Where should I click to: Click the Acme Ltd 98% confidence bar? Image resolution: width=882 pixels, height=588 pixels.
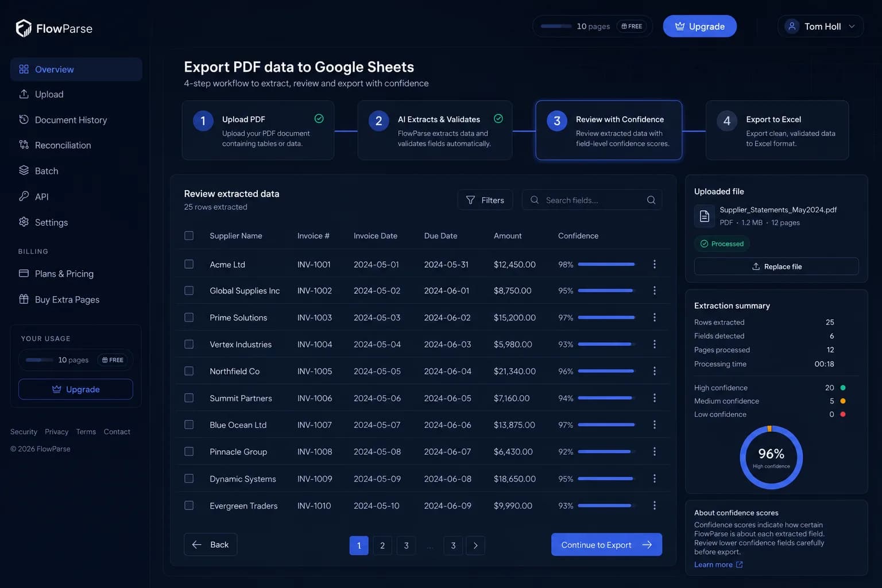tap(606, 264)
